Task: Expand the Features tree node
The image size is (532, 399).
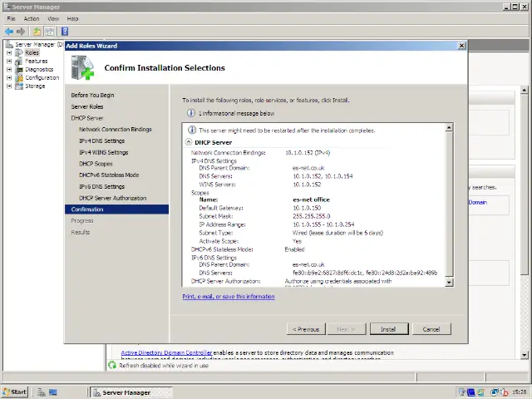Action: pyautogui.click(x=9, y=61)
